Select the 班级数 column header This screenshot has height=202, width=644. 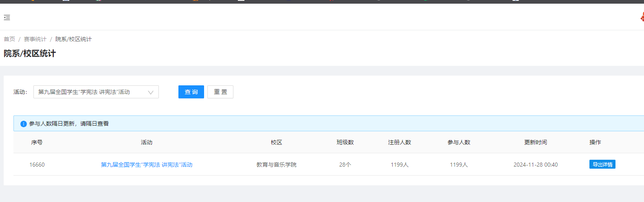pos(345,142)
